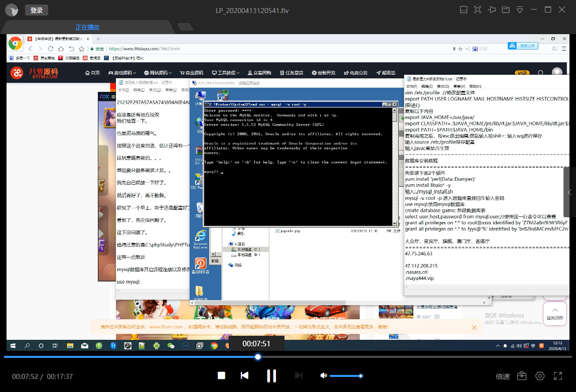This screenshot has width=576, height=392.
Task: Pin the player window on top
Action: click(492, 10)
